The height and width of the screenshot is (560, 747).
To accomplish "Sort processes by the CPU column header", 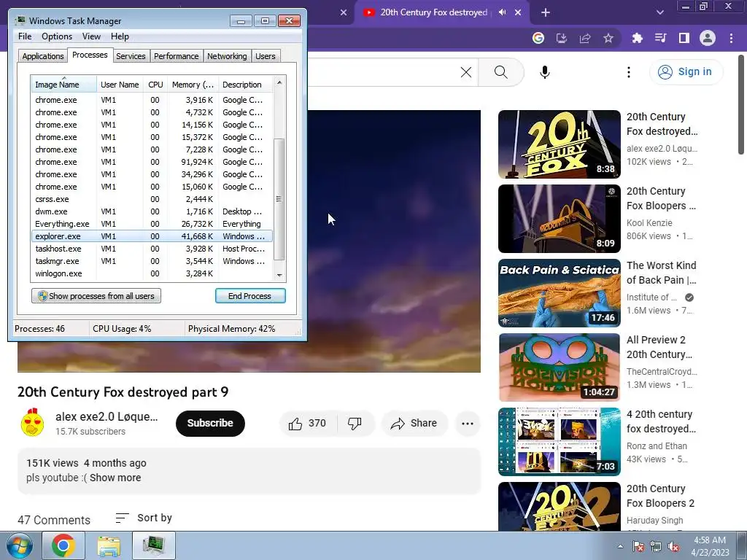I will point(155,85).
